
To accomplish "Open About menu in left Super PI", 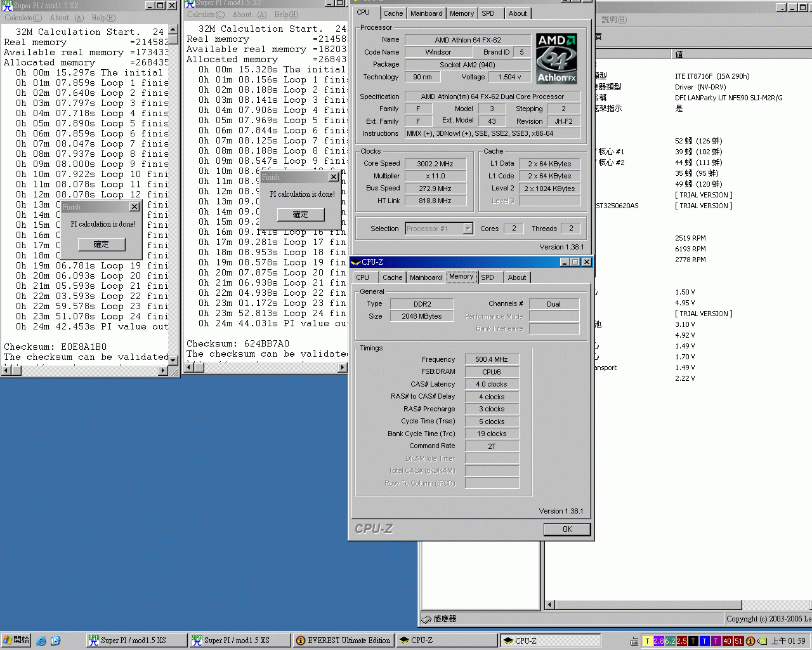I will click(67, 18).
